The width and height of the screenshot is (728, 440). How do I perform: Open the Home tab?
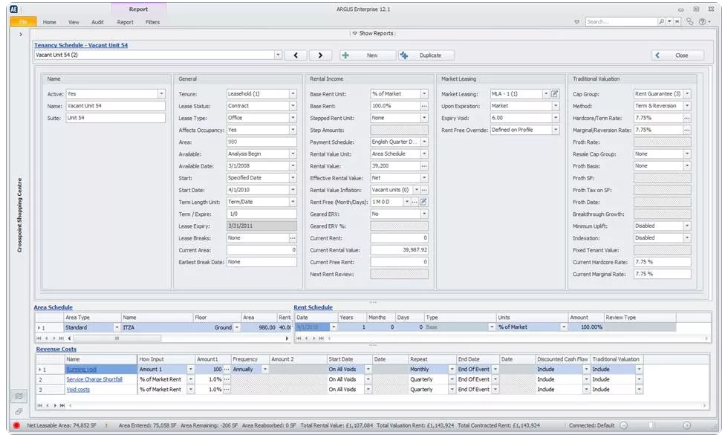click(x=49, y=22)
